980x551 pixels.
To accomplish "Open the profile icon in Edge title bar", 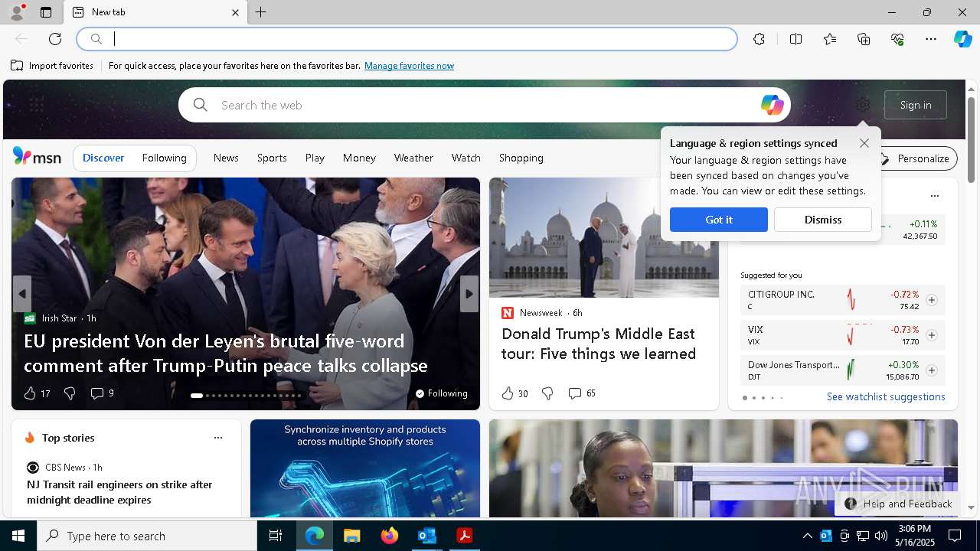I will (16, 12).
